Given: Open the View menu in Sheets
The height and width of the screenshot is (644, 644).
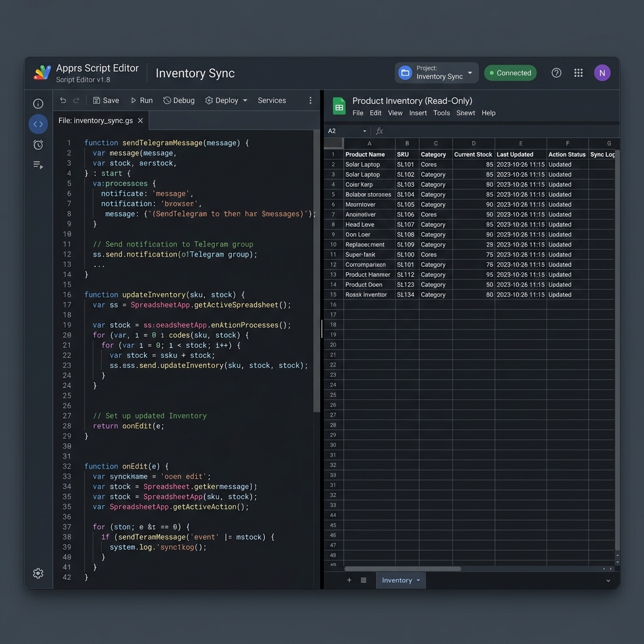Looking at the screenshot, I should (395, 113).
